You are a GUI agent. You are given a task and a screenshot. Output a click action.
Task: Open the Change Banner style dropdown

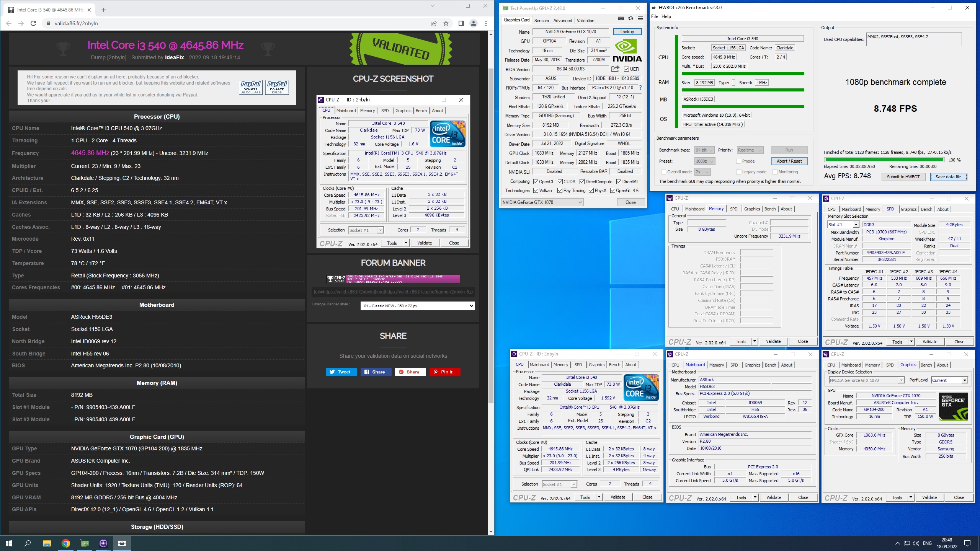click(x=418, y=306)
